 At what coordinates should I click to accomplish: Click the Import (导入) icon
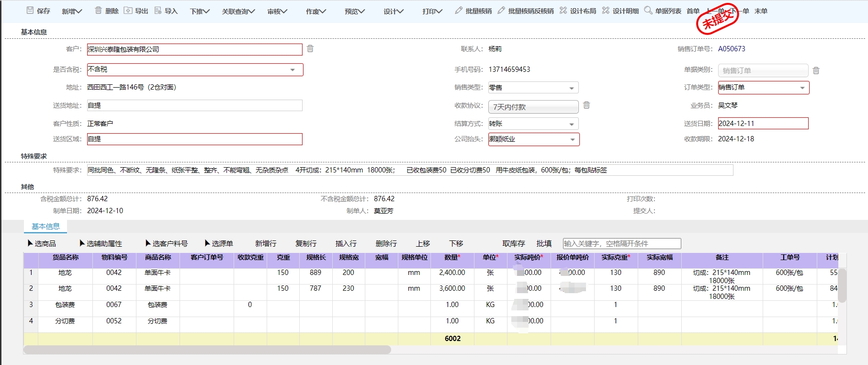pyautogui.click(x=158, y=11)
